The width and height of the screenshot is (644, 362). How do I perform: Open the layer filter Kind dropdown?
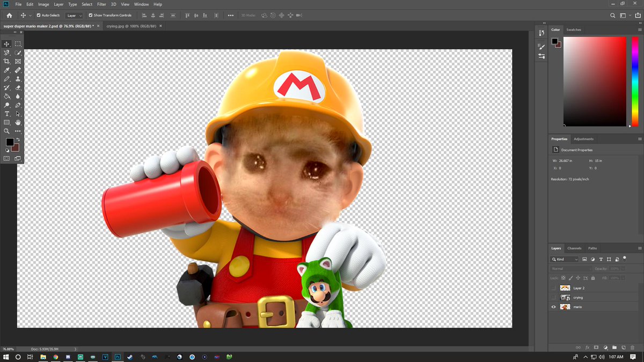pyautogui.click(x=565, y=260)
